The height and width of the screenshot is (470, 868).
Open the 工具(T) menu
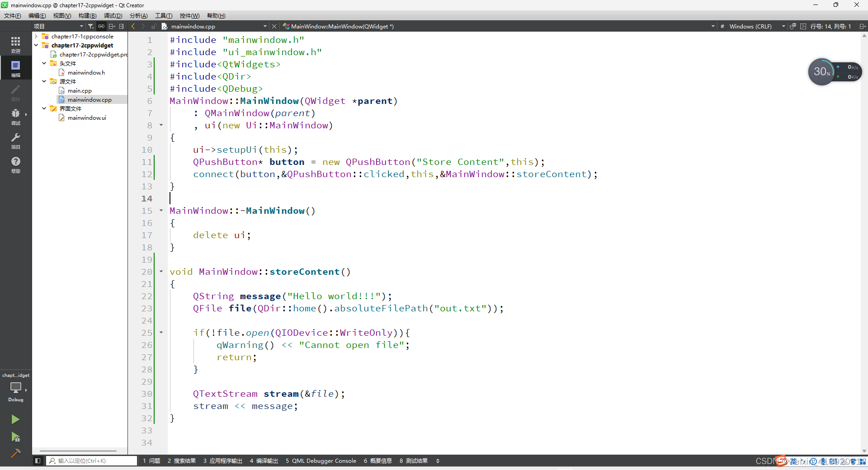click(x=163, y=15)
